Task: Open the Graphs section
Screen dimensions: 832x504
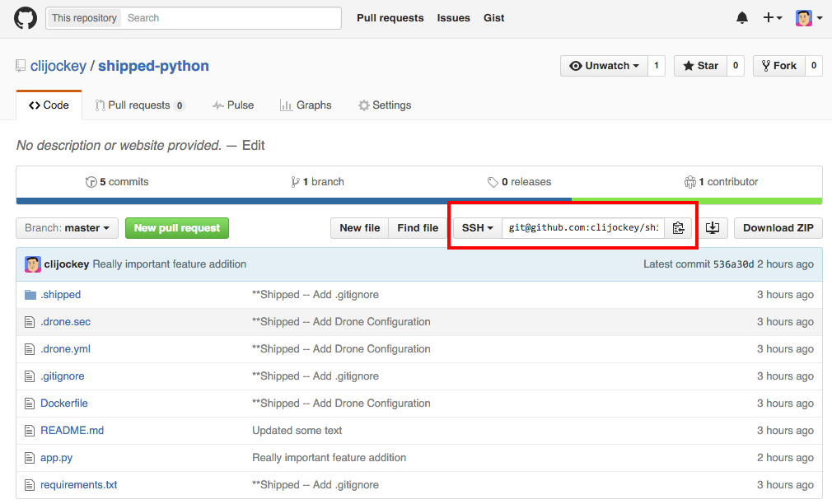Action: [306, 105]
